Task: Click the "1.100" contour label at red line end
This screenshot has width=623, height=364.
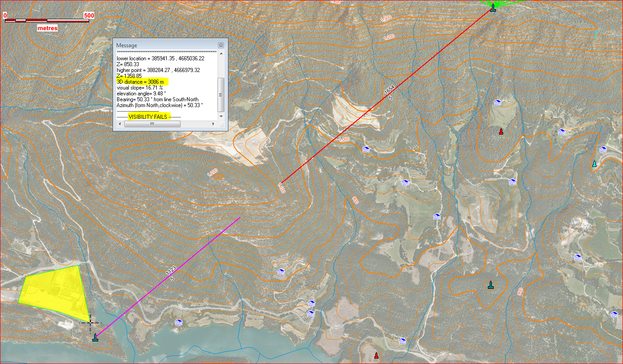Action: pyautogui.click(x=281, y=188)
